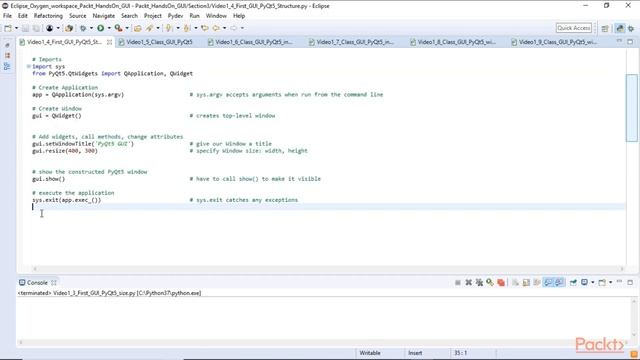Switch to Video1_5_Class_GUI_PyQt5 tab
This screenshot has width=640, height=360.
point(159,42)
